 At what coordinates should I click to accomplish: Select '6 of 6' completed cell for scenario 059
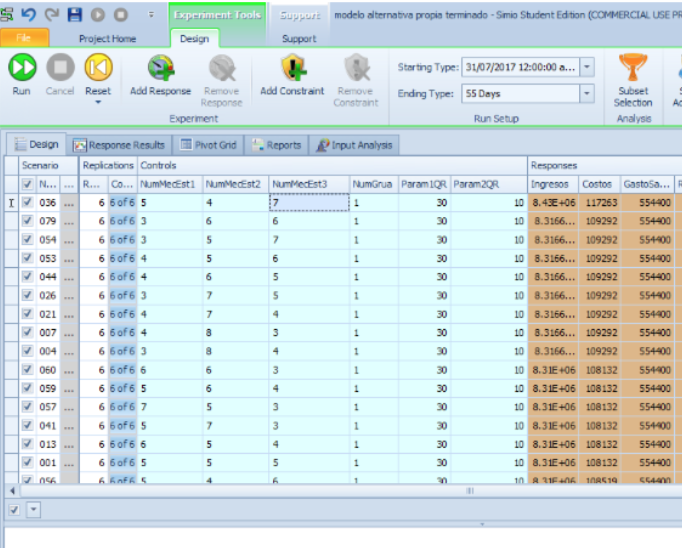122,388
